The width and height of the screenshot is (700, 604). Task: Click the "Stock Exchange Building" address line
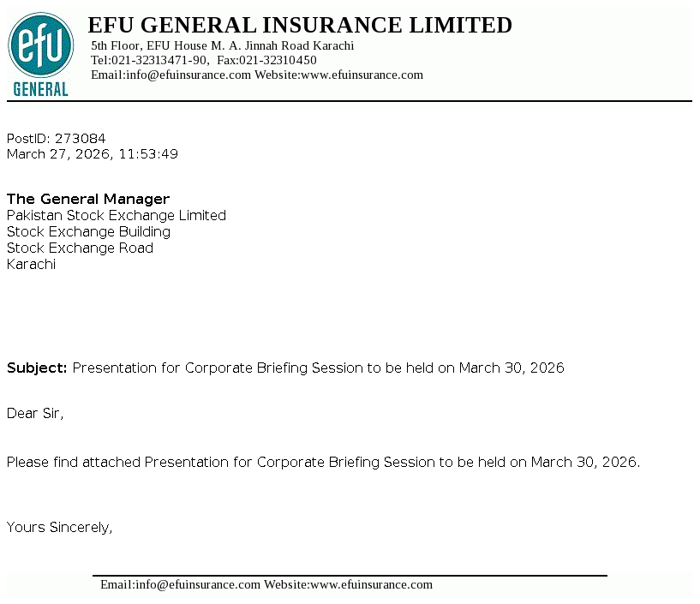coord(89,231)
